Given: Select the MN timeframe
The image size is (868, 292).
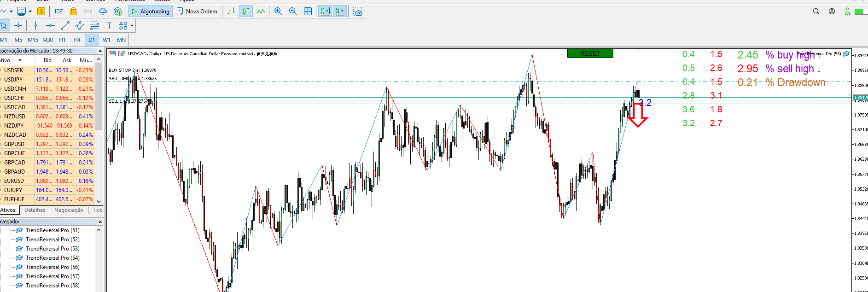Looking at the screenshot, I should click(121, 40).
